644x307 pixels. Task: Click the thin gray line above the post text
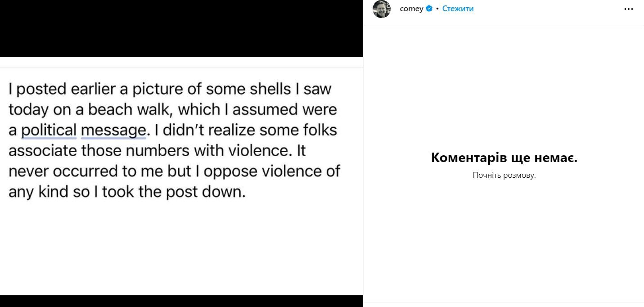[x=181, y=68]
